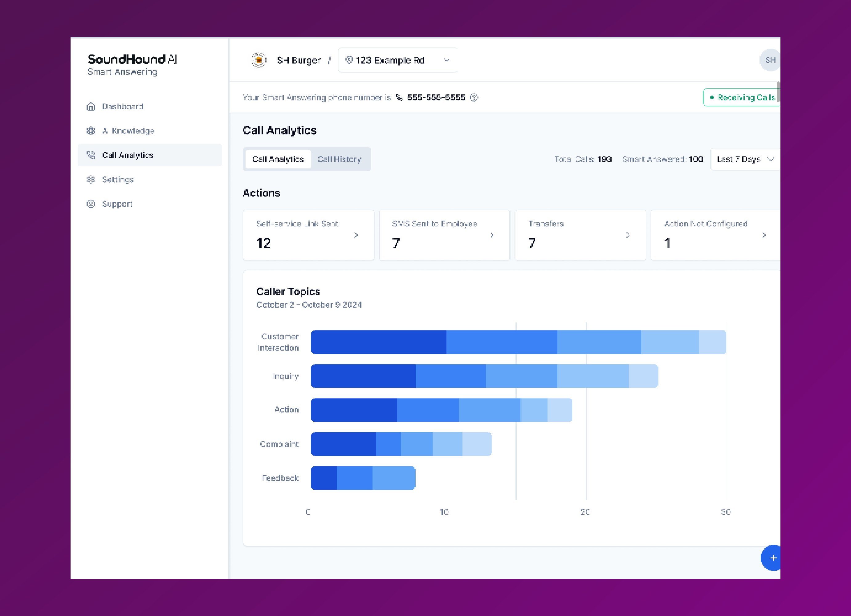Open the SH user avatar
851x616 pixels.
770,60
